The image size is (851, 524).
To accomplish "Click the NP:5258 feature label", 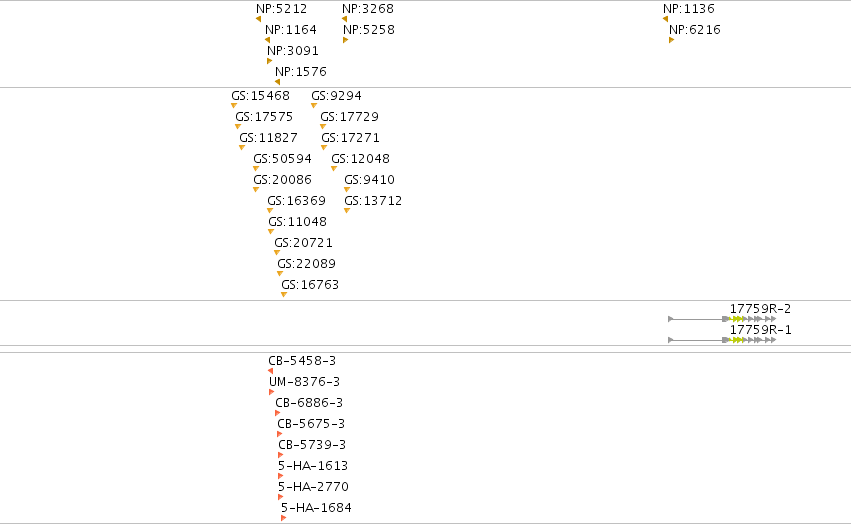I will coord(369,29).
